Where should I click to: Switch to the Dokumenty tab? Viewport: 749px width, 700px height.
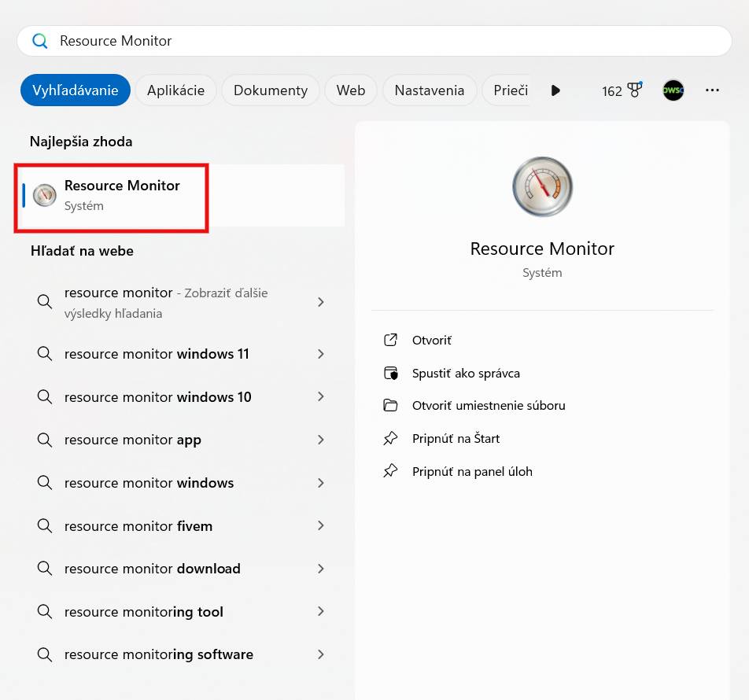click(x=271, y=90)
